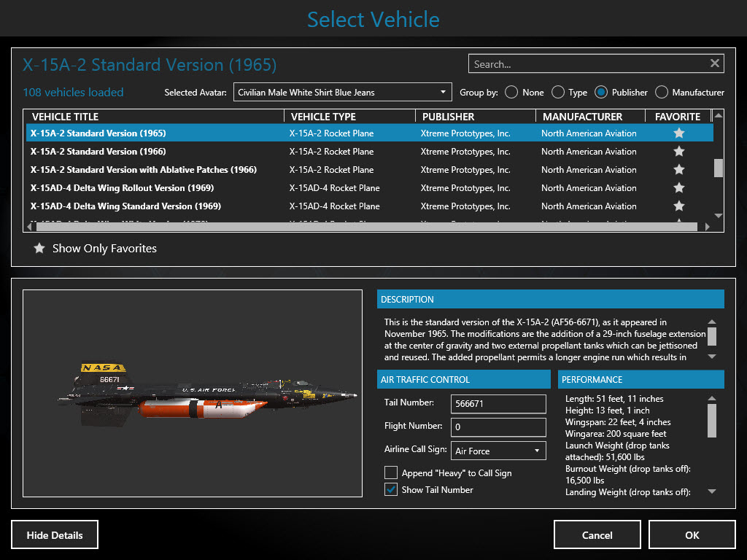
Task: Click the description scroll up arrow
Action: (712, 322)
